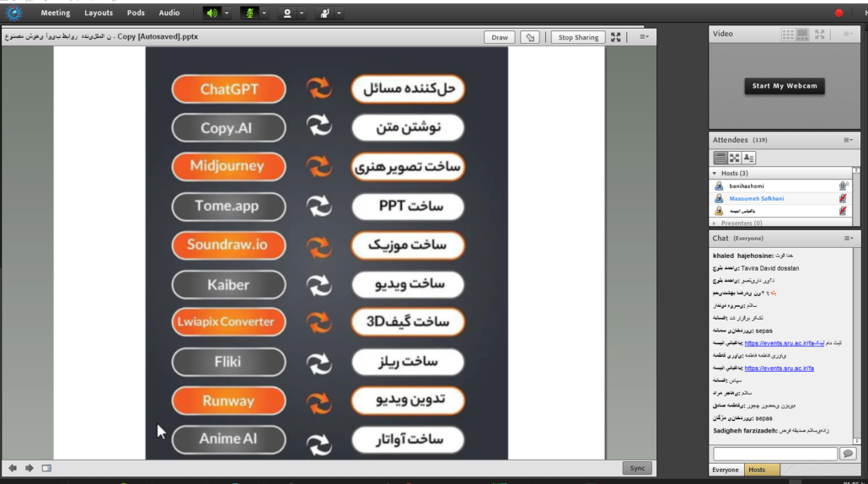
Task: Open the webcam options dropdown arrow
Action: (x=302, y=13)
